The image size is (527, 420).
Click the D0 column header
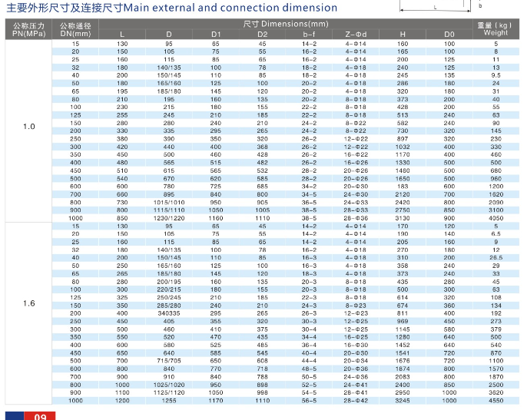[449, 35]
